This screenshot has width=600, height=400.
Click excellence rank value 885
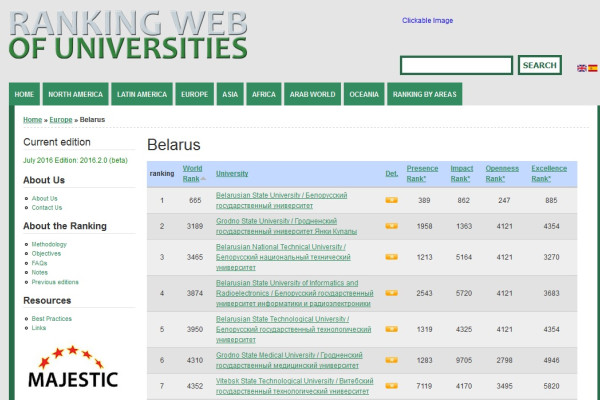[x=551, y=200]
